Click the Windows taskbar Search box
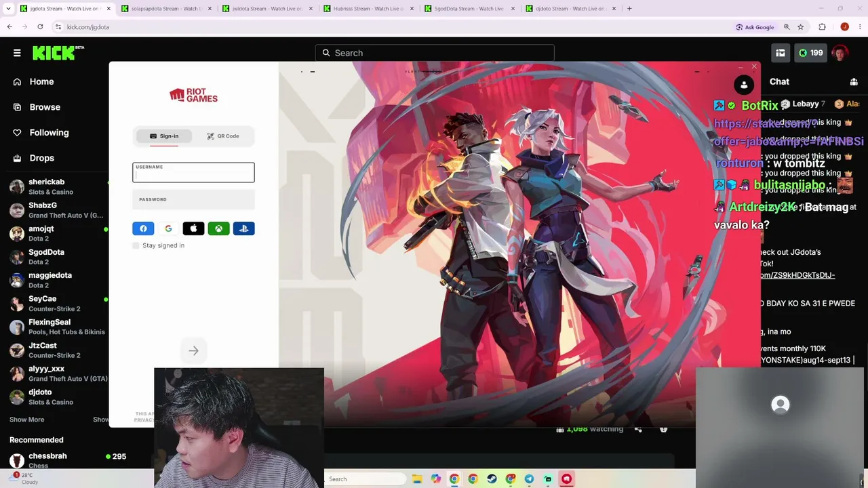The image size is (868, 488). tap(366, 479)
